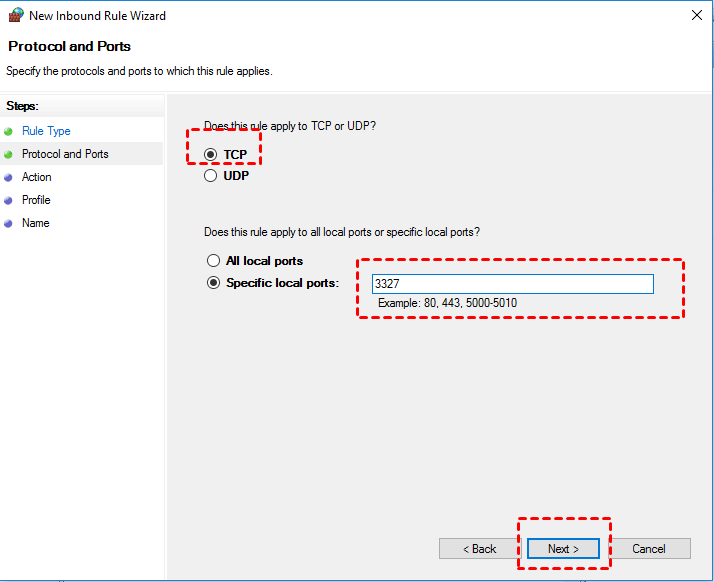Screen dimensions: 714x582
Task: Select the Action step in sidebar
Action: (37, 177)
